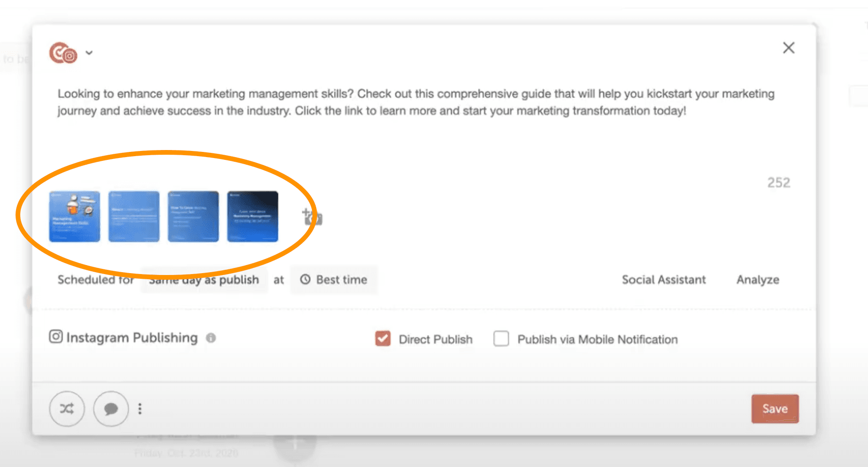Image resolution: width=868 pixels, height=467 pixels.
Task: Expand the account selector chevron
Action: pyautogui.click(x=89, y=52)
